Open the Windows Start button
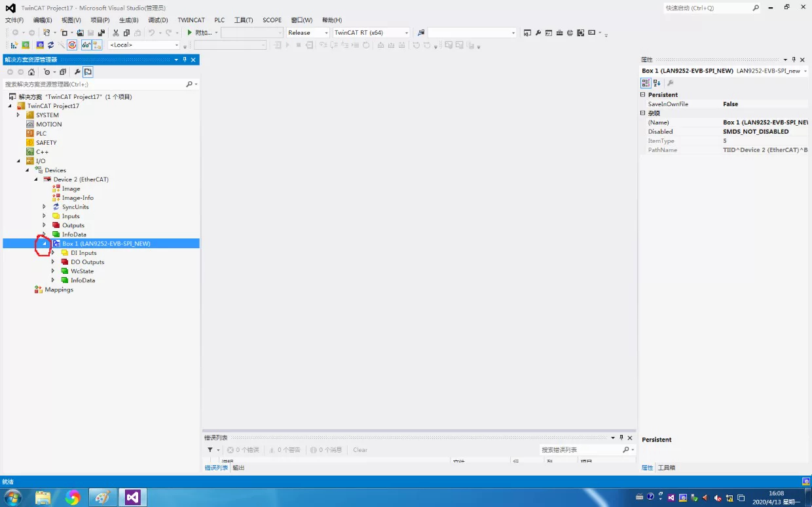The height and width of the screenshot is (507, 812). (12, 498)
